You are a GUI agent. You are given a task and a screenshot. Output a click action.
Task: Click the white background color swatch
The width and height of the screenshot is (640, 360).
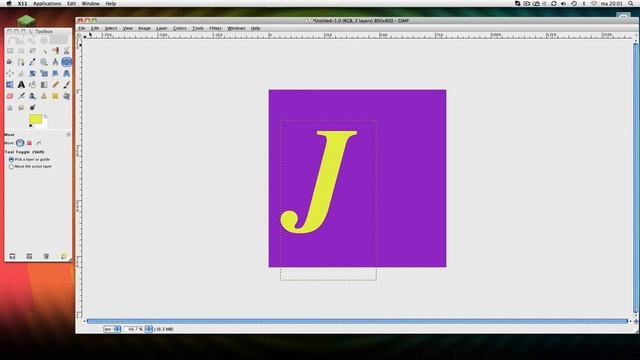tap(44, 124)
